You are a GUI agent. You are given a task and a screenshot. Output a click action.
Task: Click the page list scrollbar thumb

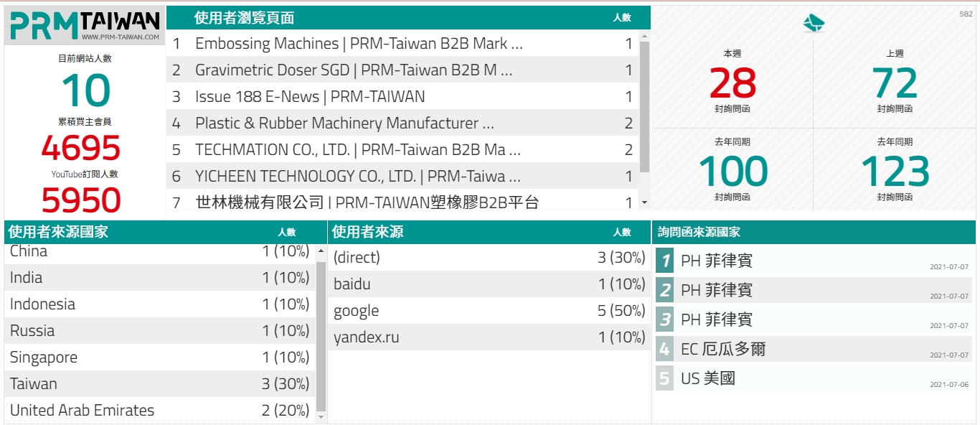pos(644,107)
